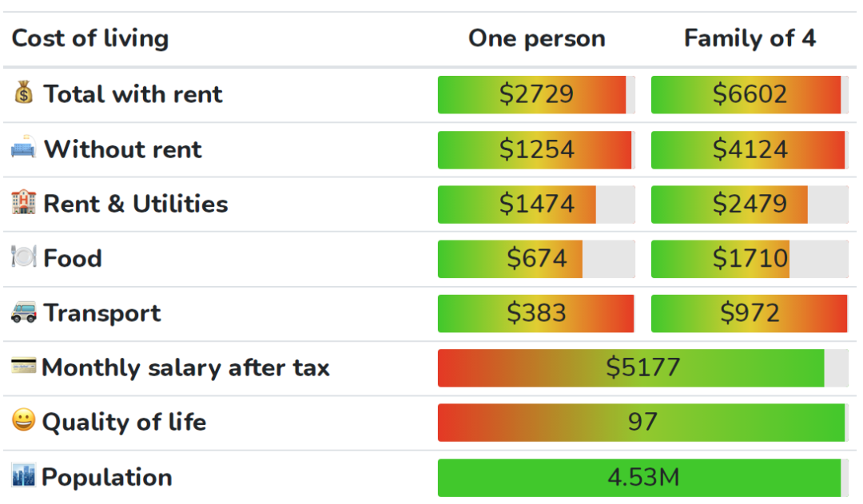This screenshot has width=863, height=504.
Task: Click the building icon for Rent & Utilities
Action: tap(24, 203)
